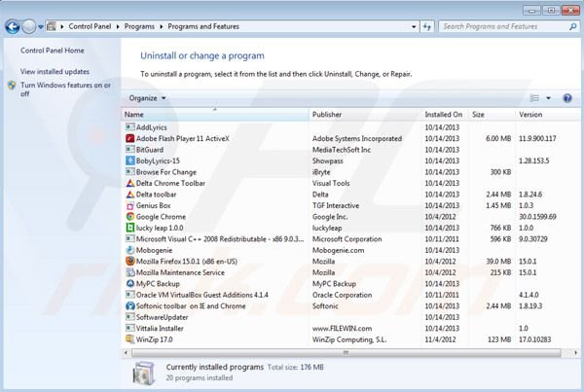
Task: Open View installed updates link
Action: 55,71
